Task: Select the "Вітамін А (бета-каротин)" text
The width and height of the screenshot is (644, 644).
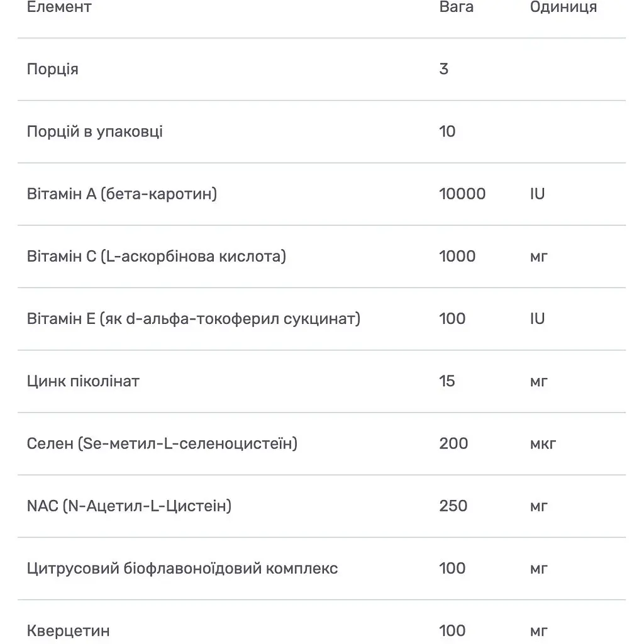Action: click(x=122, y=194)
